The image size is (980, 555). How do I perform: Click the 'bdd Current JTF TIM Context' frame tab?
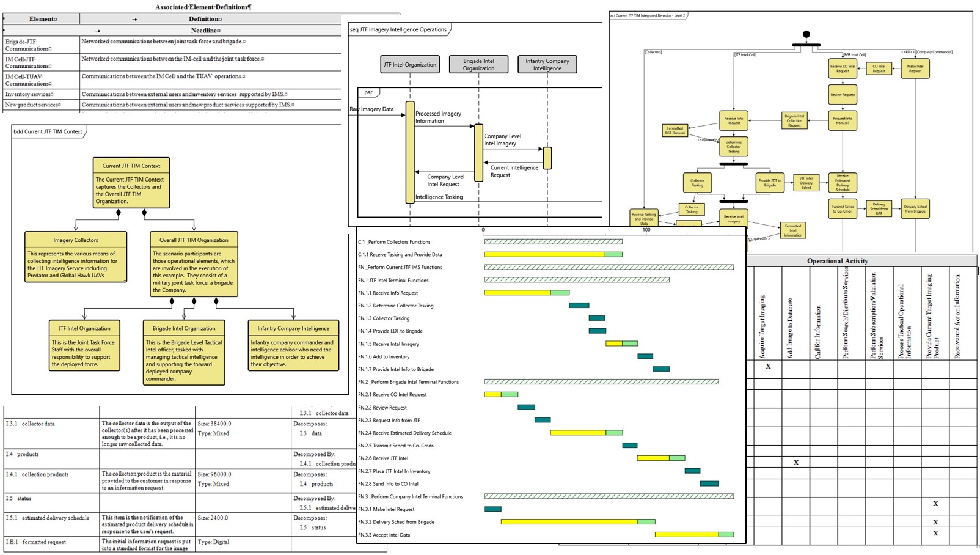(48, 131)
